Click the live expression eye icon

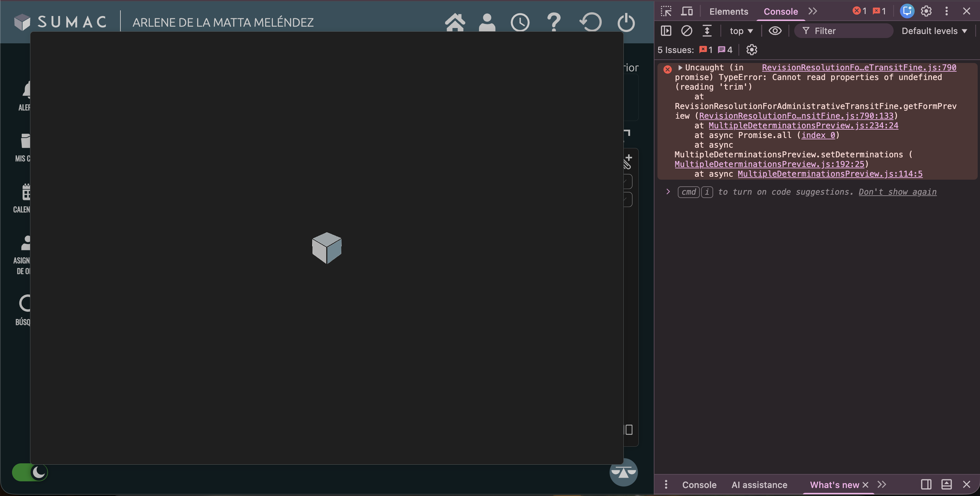[775, 31]
